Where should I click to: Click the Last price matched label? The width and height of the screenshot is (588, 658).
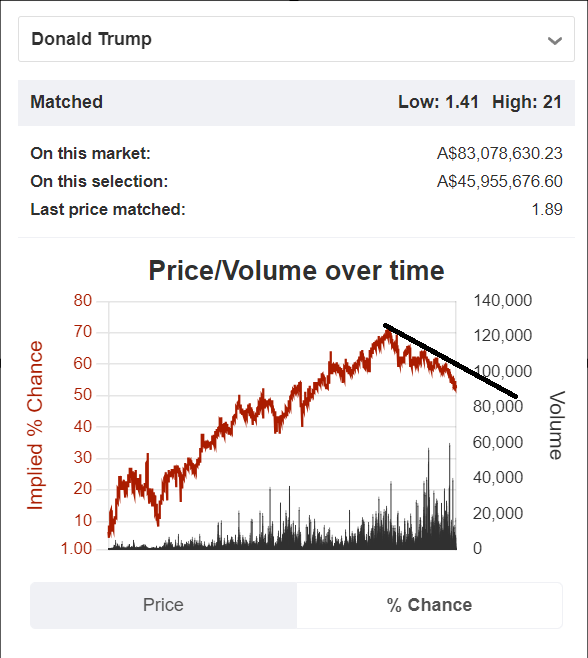pos(108,209)
